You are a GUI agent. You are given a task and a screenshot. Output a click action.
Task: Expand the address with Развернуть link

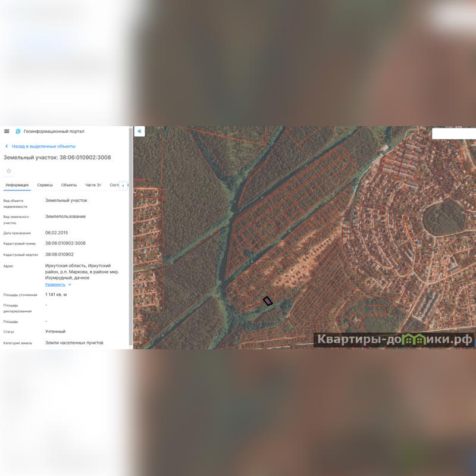55,285
